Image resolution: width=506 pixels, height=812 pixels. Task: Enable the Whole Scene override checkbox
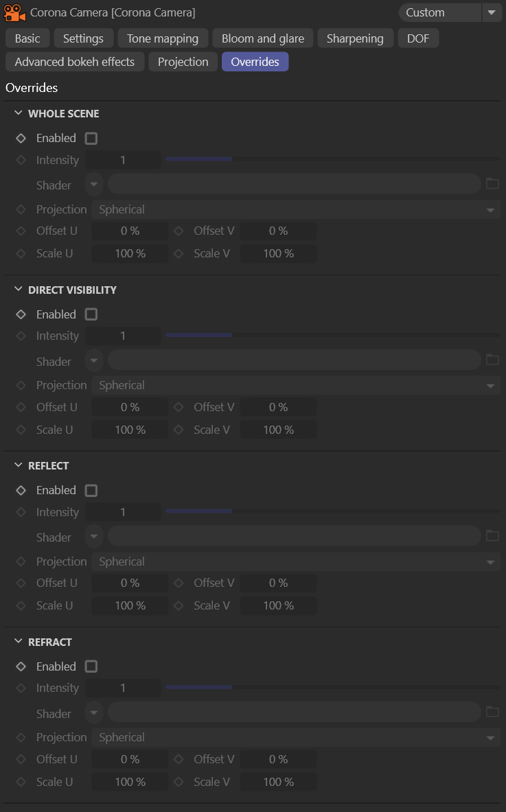(x=91, y=138)
